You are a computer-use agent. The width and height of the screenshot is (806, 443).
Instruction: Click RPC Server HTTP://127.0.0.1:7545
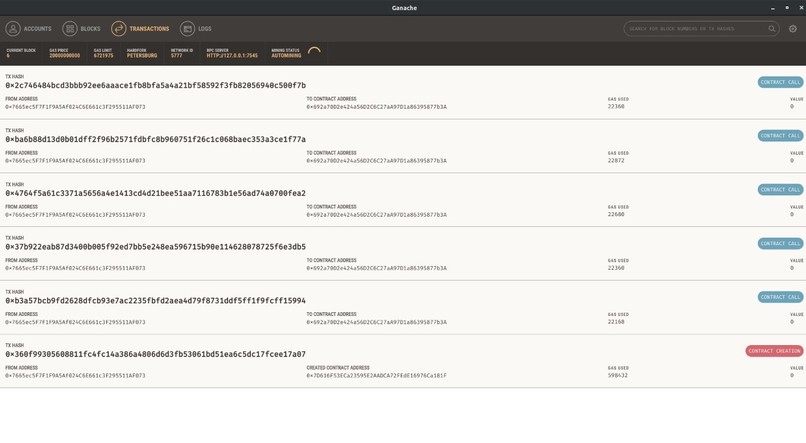232,56
